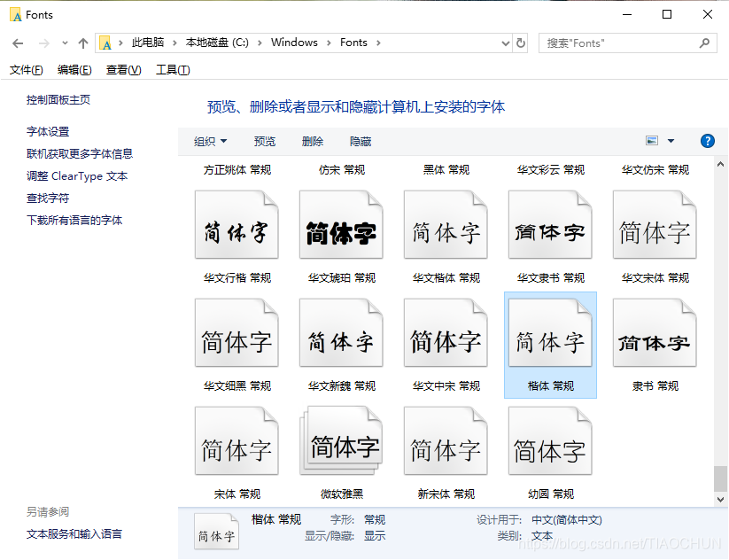Click the blue help question mark icon
The image size is (729, 560).
pyautogui.click(x=707, y=141)
